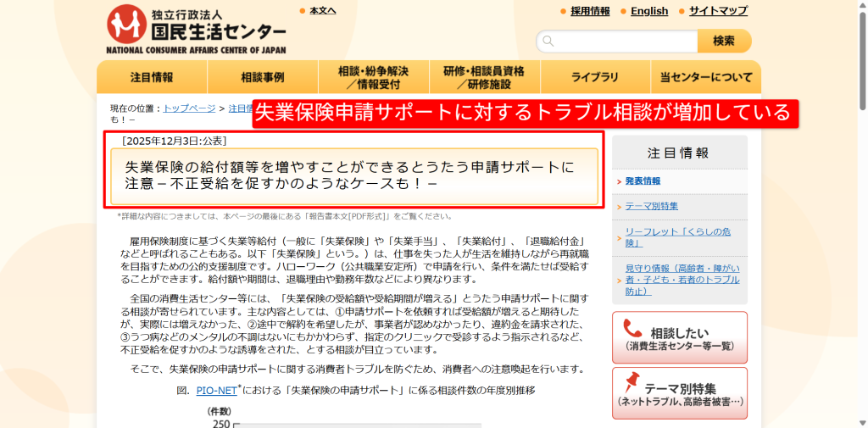Open 見守り情報 sidebar link
Image resolution: width=868 pixels, height=428 pixels.
point(682,280)
